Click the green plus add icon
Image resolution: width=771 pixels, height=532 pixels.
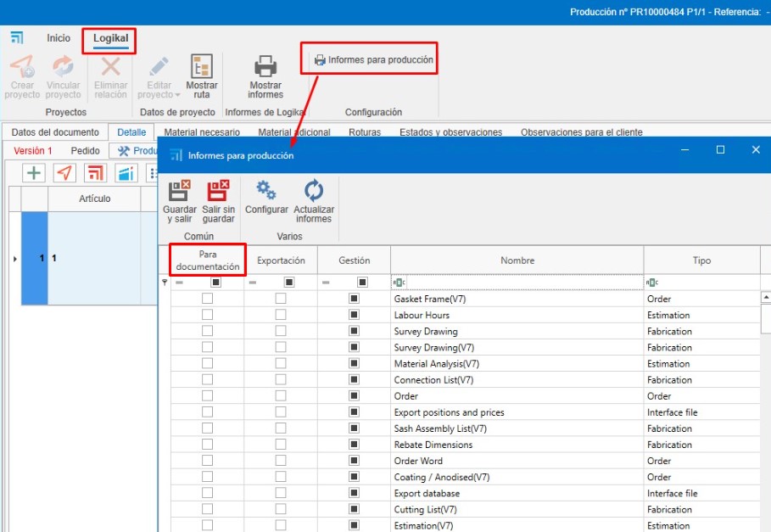[x=33, y=172]
